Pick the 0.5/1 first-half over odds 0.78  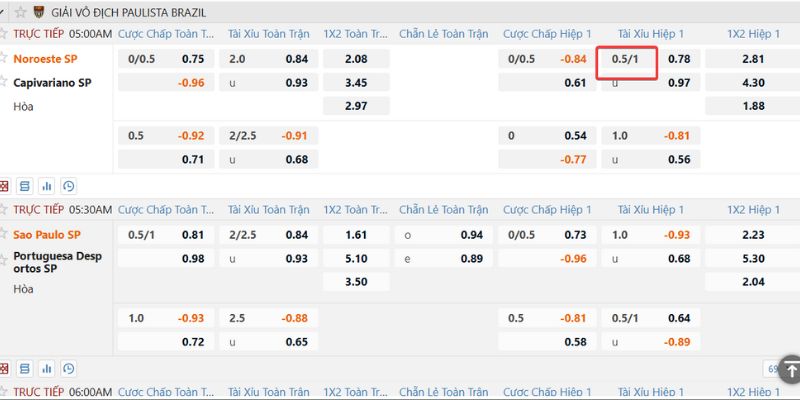(x=678, y=59)
